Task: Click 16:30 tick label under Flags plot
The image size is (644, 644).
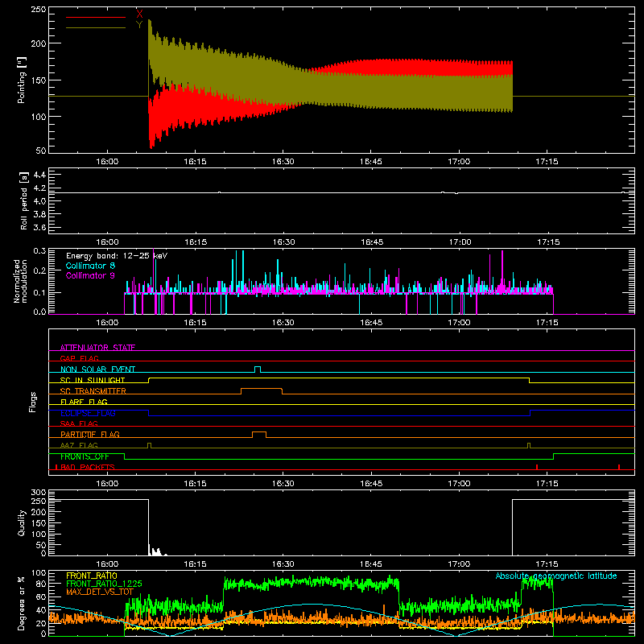Action: coord(283,484)
